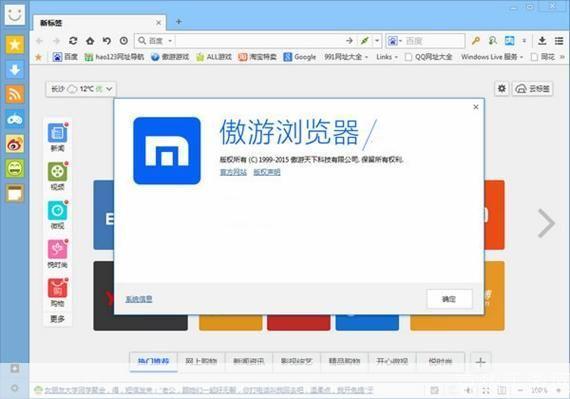Reopen the last closed tab with undo
The width and height of the screenshot is (570, 399).
click(107, 41)
